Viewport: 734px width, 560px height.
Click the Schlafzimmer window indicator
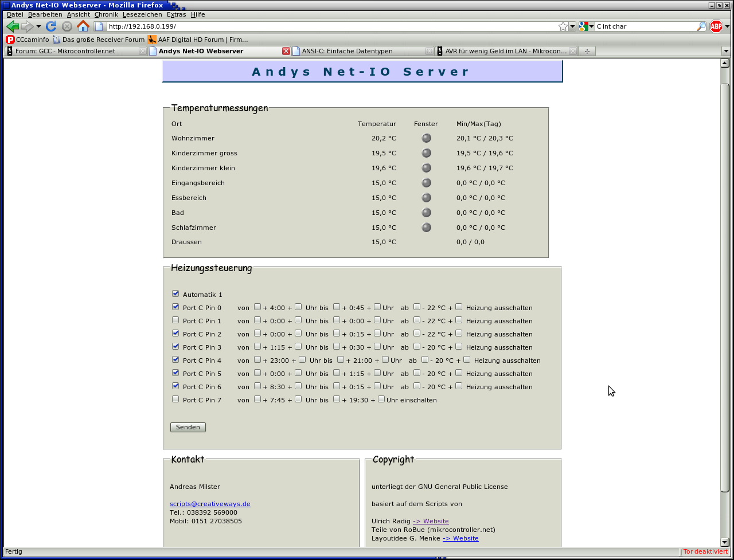pos(427,228)
